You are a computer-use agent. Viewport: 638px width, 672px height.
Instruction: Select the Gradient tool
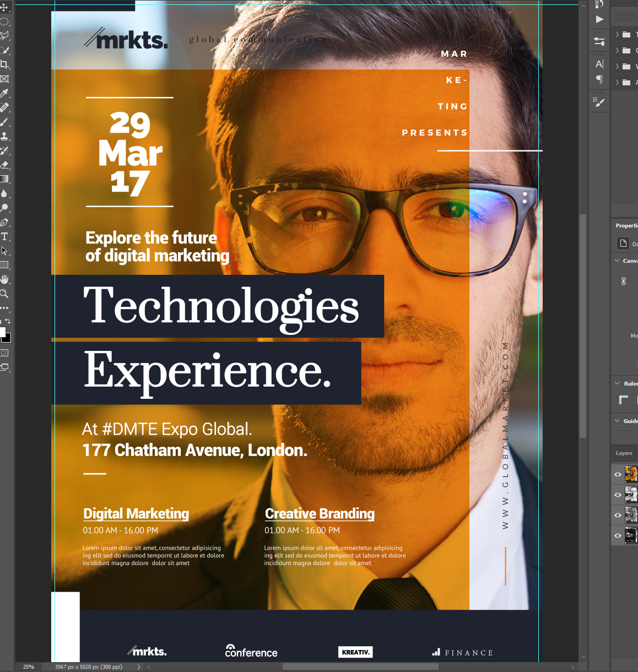(4, 179)
